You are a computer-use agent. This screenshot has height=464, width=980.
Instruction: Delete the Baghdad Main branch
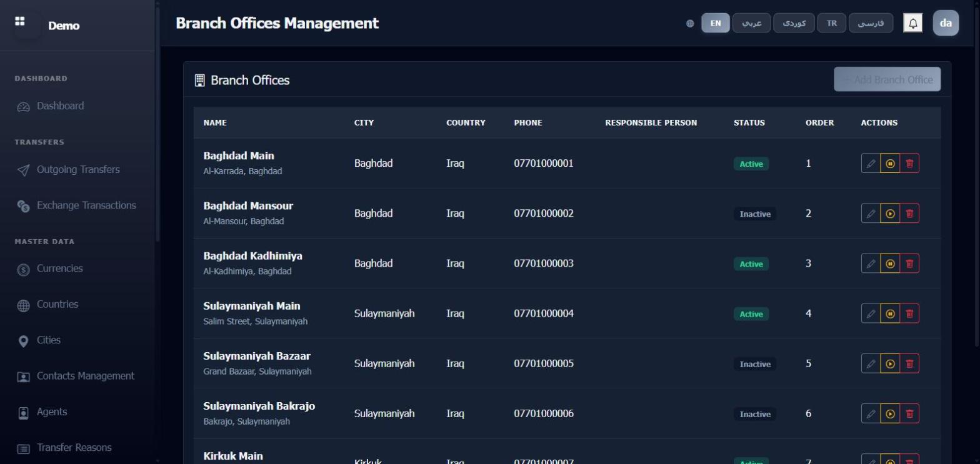click(909, 164)
